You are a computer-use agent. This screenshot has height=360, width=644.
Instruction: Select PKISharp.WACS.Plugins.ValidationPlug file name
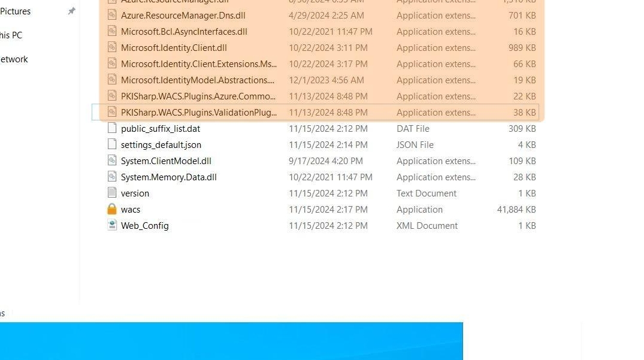coord(199,113)
